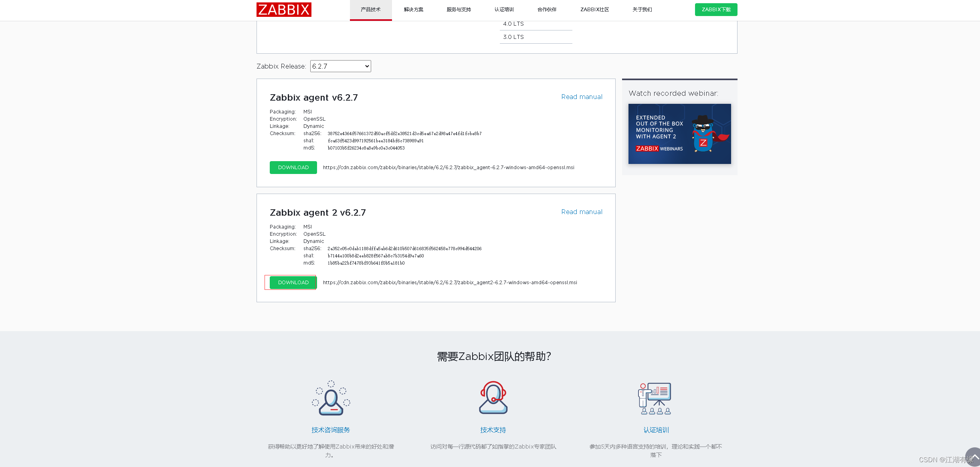Click the zabbix_agent-6.2.7 download URL text
The height and width of the screenshot is (467, 980).
tap(449, 168)
